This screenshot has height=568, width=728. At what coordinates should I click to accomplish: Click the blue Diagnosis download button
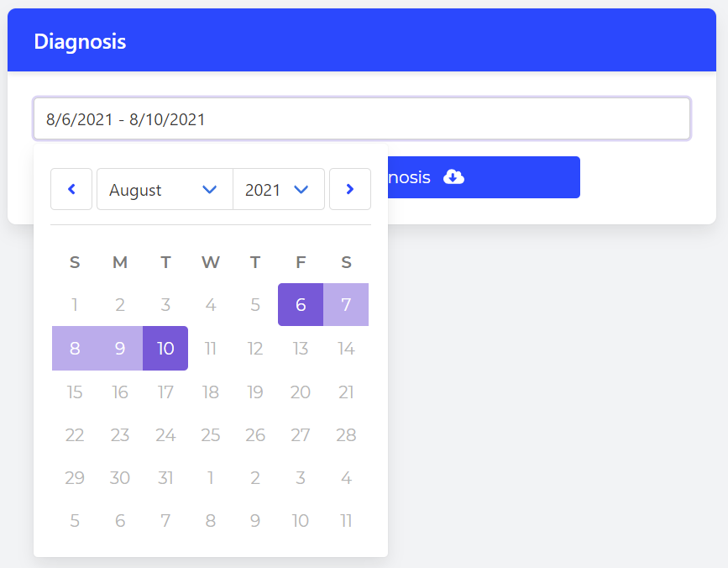pos(484,177)
